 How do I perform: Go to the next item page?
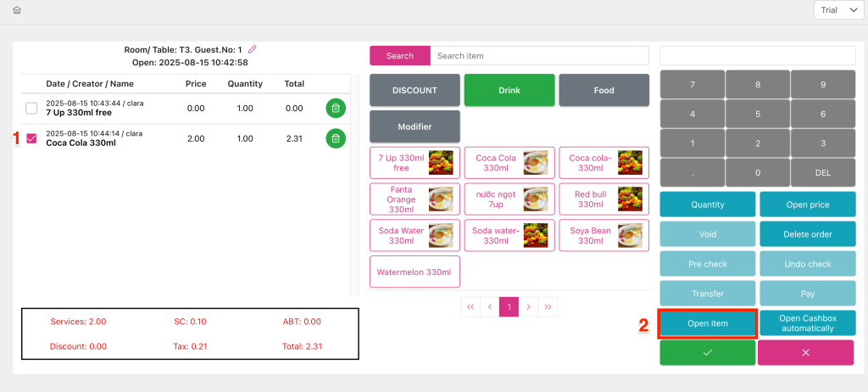[528, 306]
